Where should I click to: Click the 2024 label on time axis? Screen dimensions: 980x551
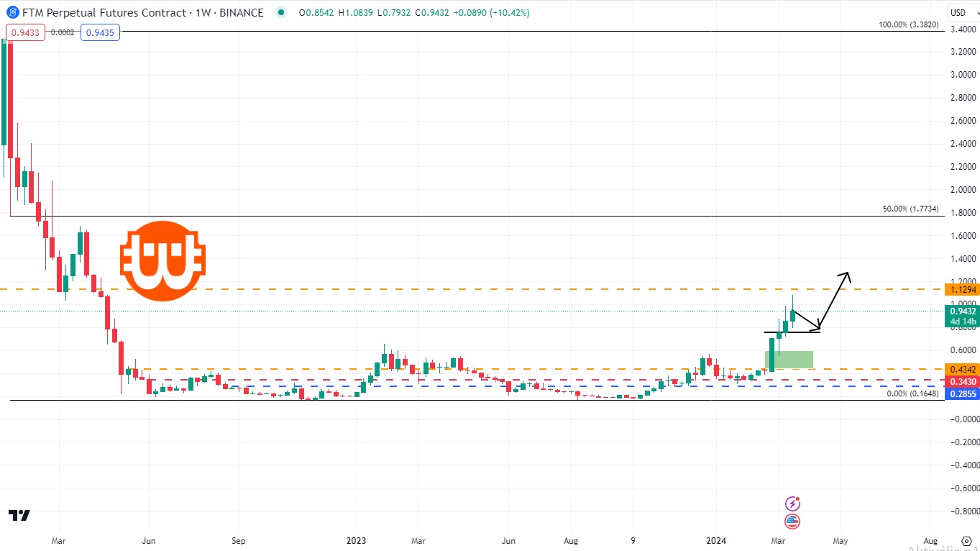716,539
